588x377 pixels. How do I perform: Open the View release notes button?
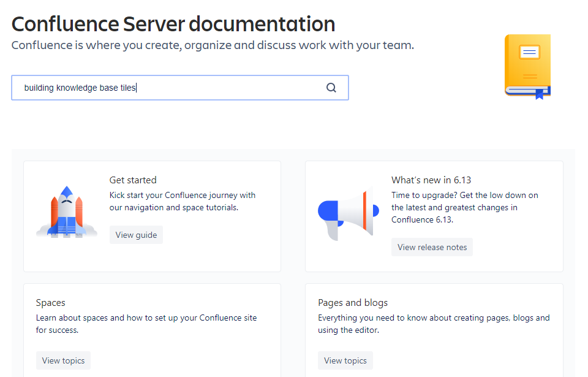click(x=432, y=247)
